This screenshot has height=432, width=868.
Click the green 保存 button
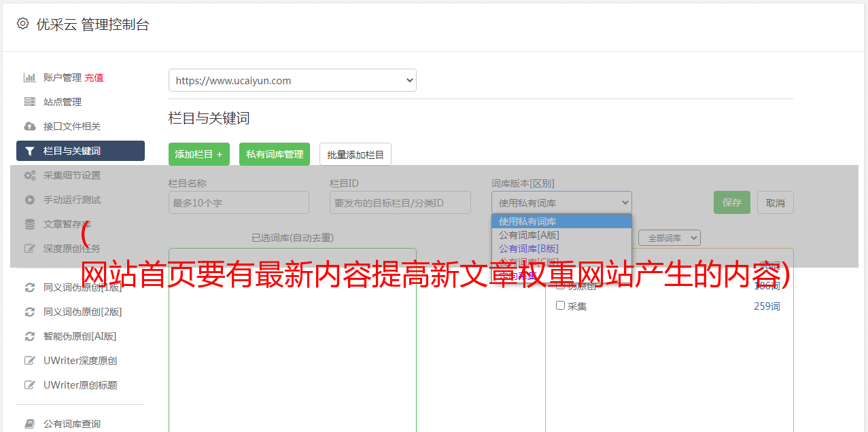(x=732, y=202)
